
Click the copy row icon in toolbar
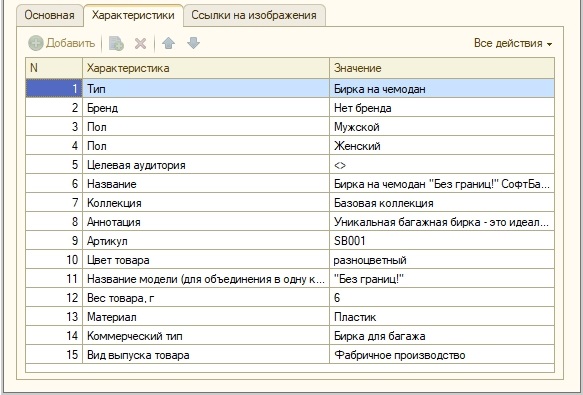click(x=116, y=44)
